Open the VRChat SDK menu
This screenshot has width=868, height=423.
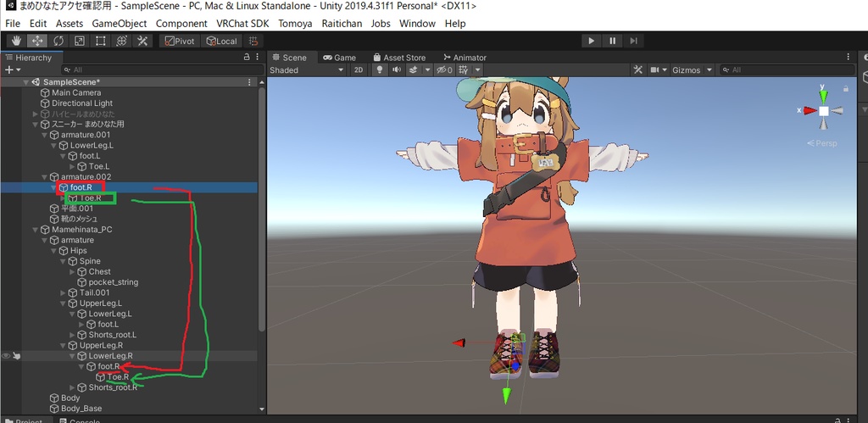pos(242,23)
